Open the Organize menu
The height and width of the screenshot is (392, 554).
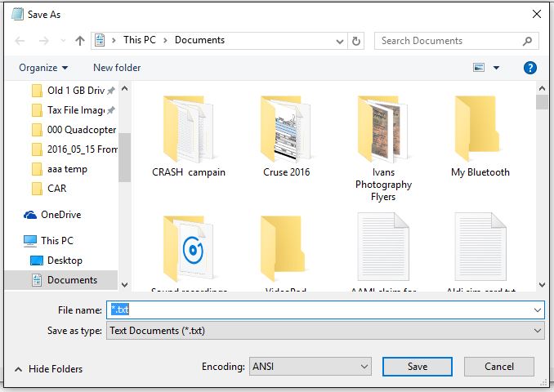click(43, 68)
